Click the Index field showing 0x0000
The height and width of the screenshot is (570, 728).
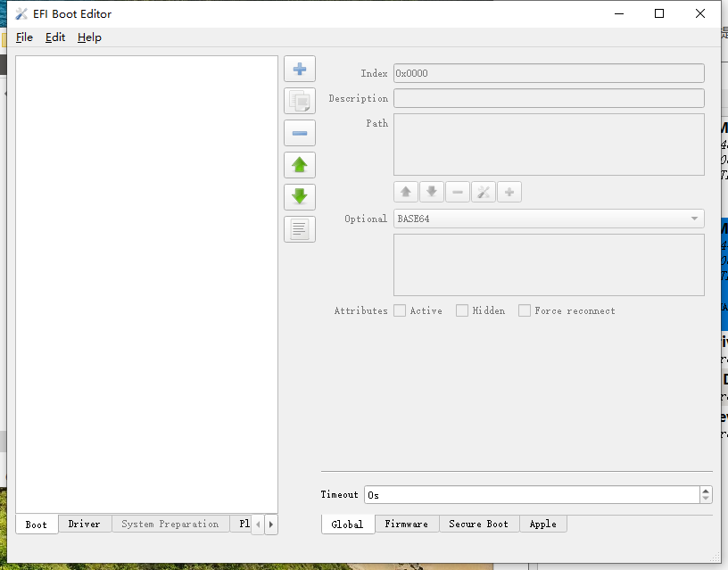pos(549,73)
